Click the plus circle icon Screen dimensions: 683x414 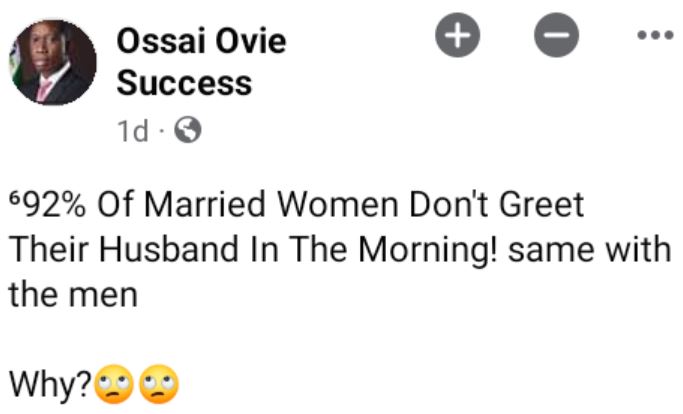[x=458, y=37]
